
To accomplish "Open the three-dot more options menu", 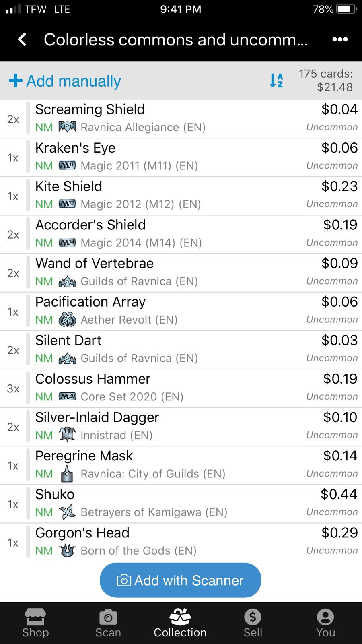I will click(340, 39).
